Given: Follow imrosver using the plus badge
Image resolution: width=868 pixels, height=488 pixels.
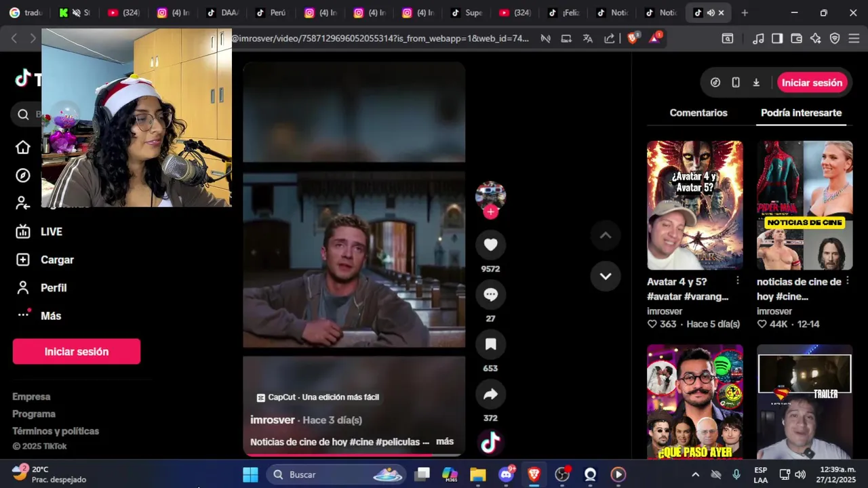Looking at the screenshot, I should tap(490, 211).
